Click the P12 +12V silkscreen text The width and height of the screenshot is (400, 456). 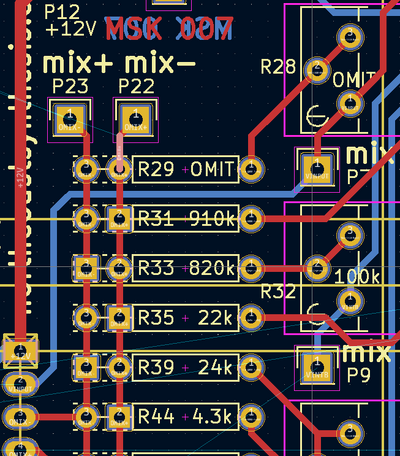point(71,21)
